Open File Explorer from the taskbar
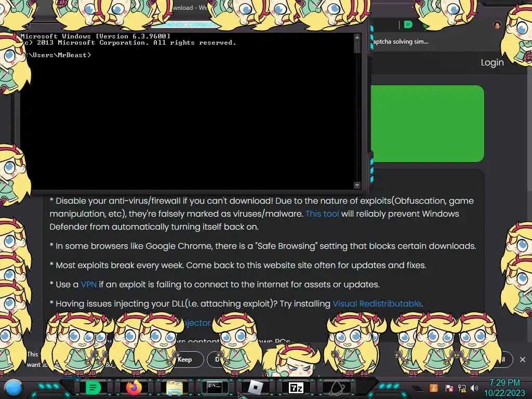The height and width of the screenshot is (399, 532). [x=175, y=388]
